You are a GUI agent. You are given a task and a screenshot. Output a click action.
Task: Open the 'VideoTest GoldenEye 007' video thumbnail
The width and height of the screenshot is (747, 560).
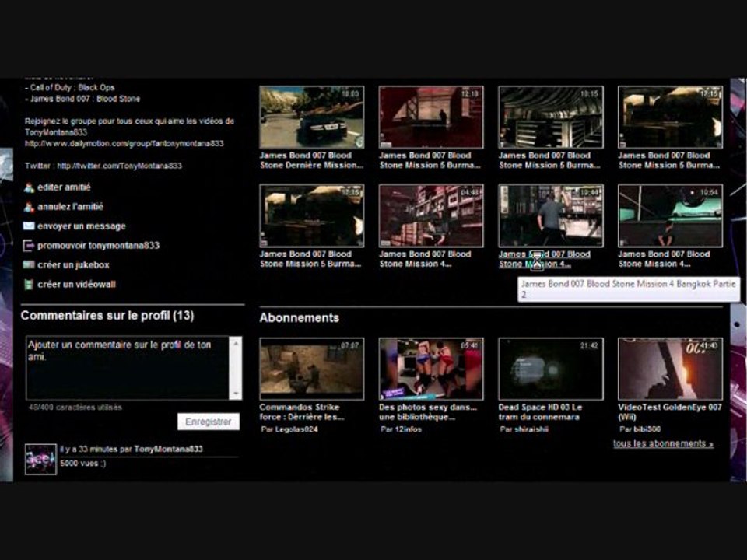click(x=670, y=369)
